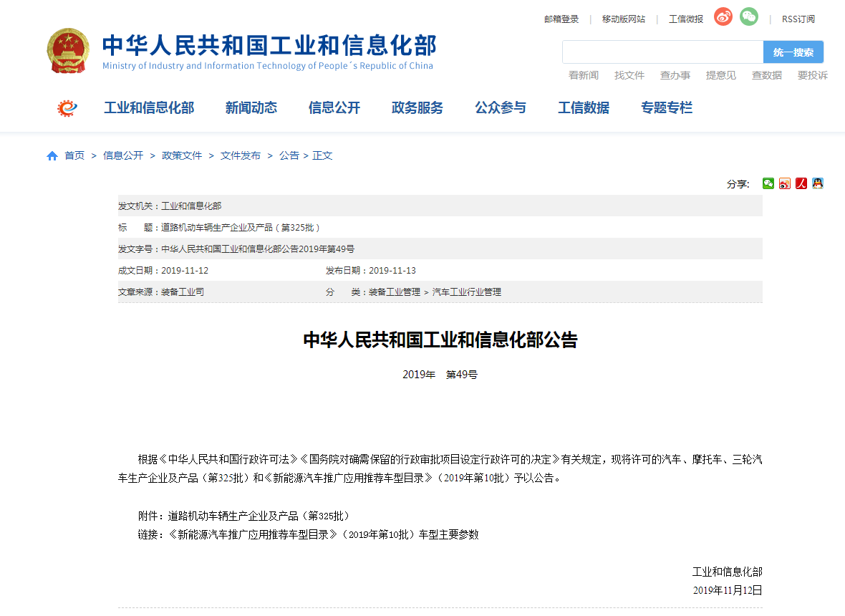Open the RSS订阅 link
Viewport: 845px width, 616px height.
[x=798, y=19]
